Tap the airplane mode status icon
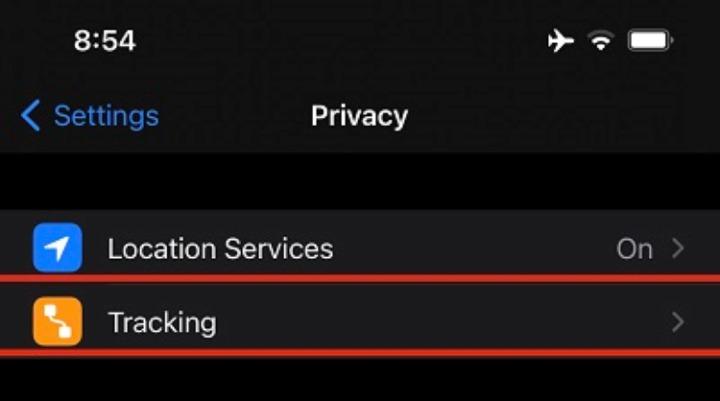 560,41
